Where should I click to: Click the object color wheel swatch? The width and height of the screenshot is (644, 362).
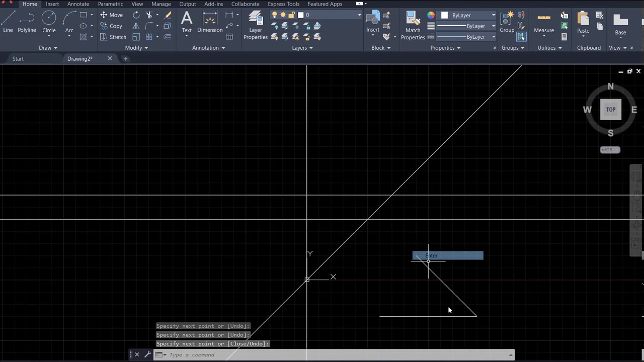(431, 15)
